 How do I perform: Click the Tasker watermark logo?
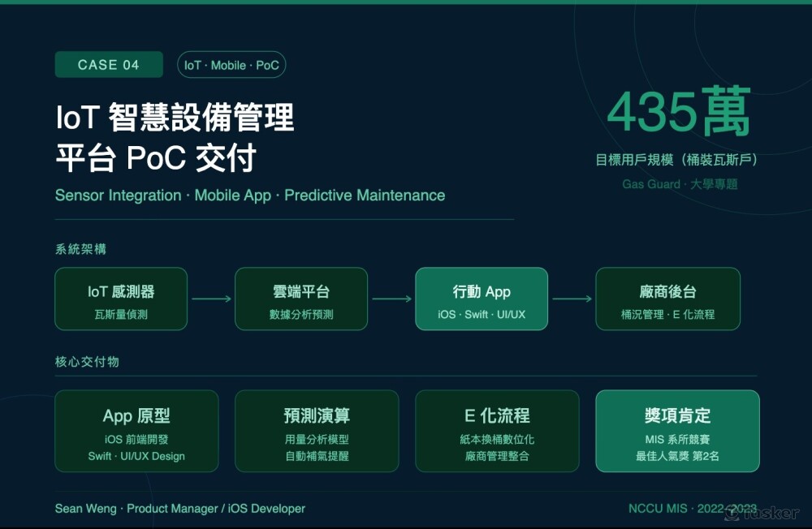click(762, 514)
